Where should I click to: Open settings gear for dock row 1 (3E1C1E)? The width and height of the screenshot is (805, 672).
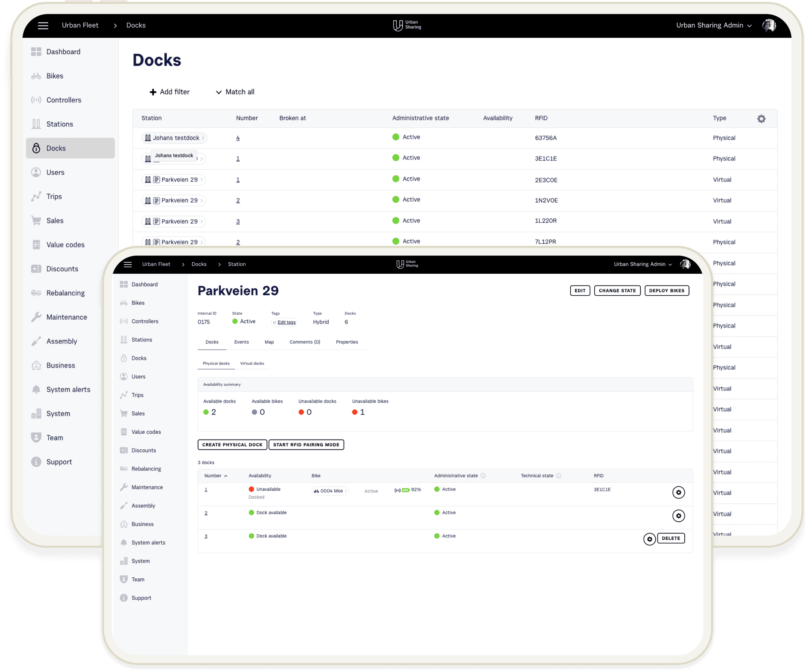click(x=678, y=492)
